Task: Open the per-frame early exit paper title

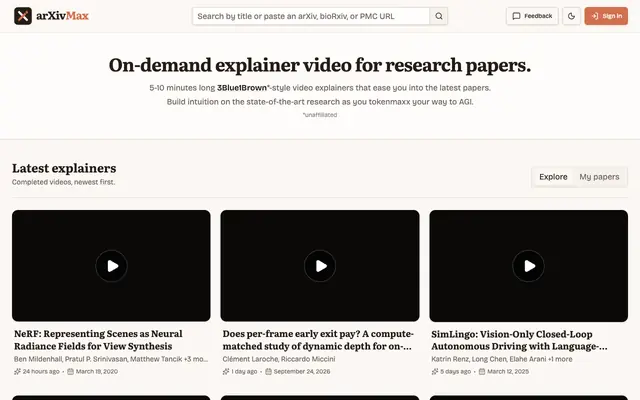Action: point(318,340)
